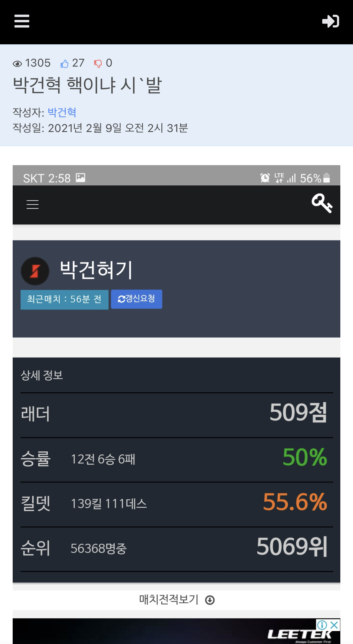Image resolution: width=353 pixels, height=644 pixels.
Task: Open the thin hamburger menu inside the embedded screenshot
Action: 33,204
